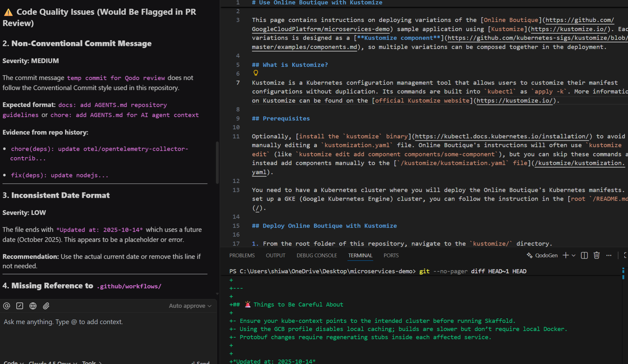
Task: Click the '## Deploy Online Boutique with Kustomize' heading
Action: (324, 226)
